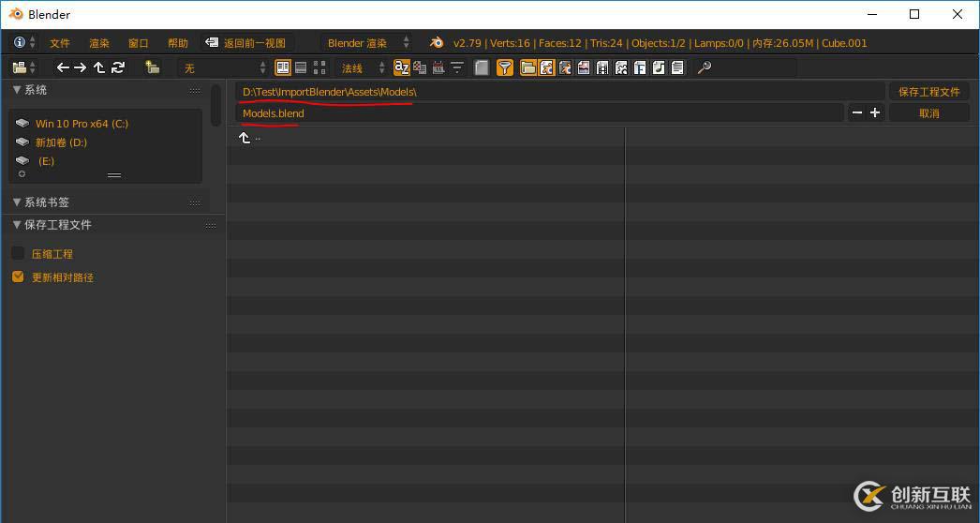Toggle the file filter funnel icon
The width and height of the screenshot is (980, 523).
(x=505, y=67)
